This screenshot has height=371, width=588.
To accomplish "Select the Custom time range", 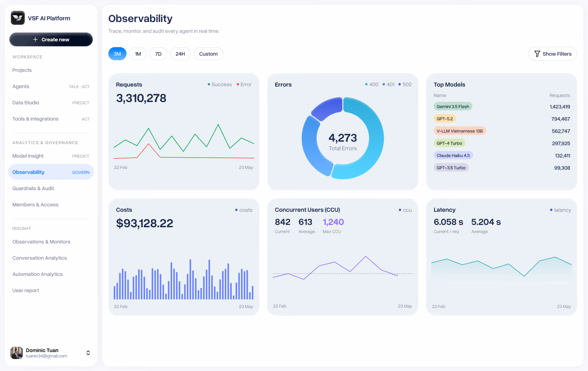I will (x=209, y=54).
